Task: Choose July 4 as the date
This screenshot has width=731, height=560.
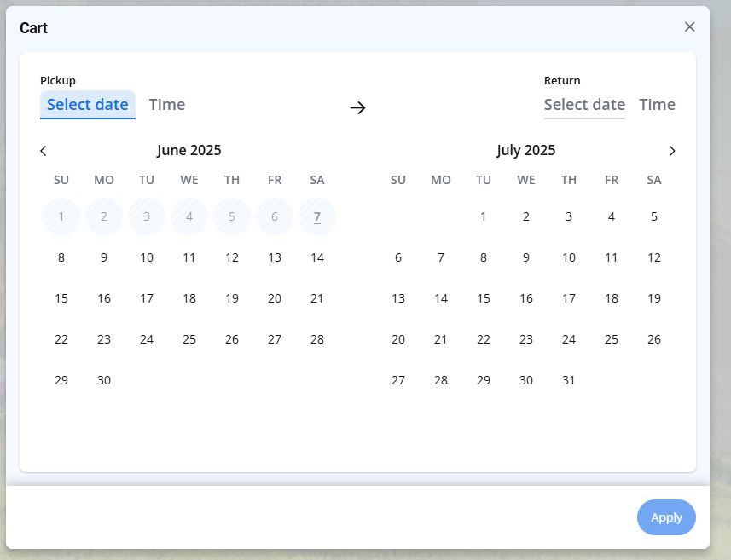Action: [x=612, y=216]
